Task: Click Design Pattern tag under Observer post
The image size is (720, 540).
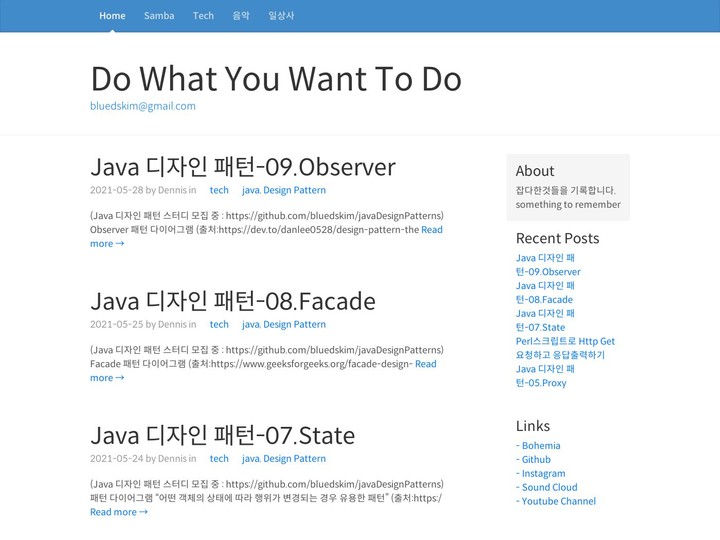Action: 294,190
